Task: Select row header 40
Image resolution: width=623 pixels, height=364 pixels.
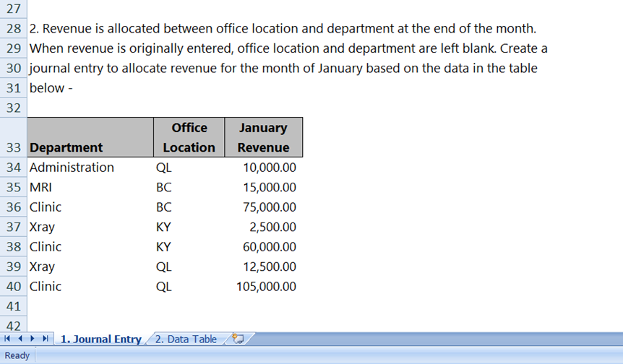Action: pyautogui.click(x=14, y=287)
